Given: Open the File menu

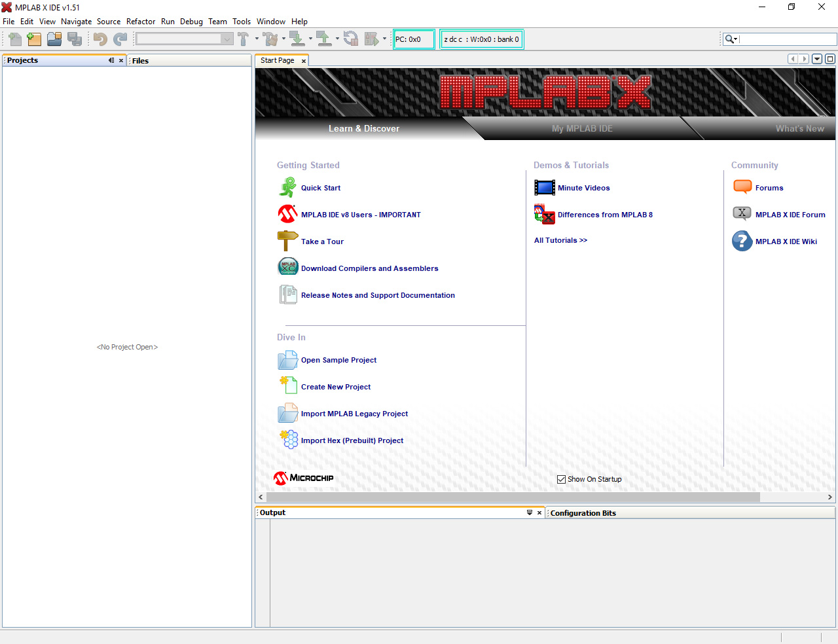Looking at the screenshot, I should pyautogui.click(x=9, y=22).
